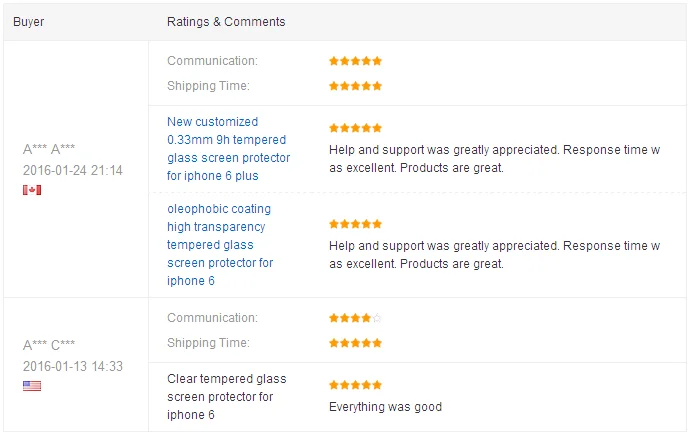The image size is (690, 438).
Task: Click stars above "Everything was good"
Action: pyautogui.click(x=355, y=385)
